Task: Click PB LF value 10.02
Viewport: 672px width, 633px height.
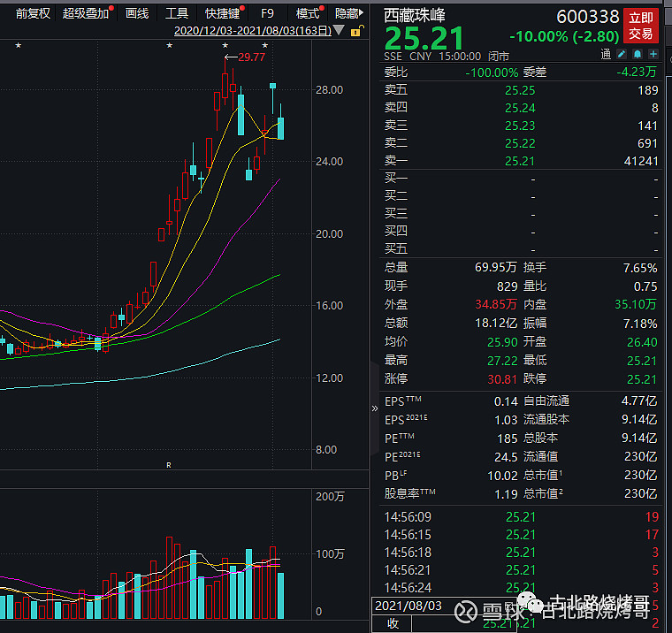Action: click(x=502, y=476)
